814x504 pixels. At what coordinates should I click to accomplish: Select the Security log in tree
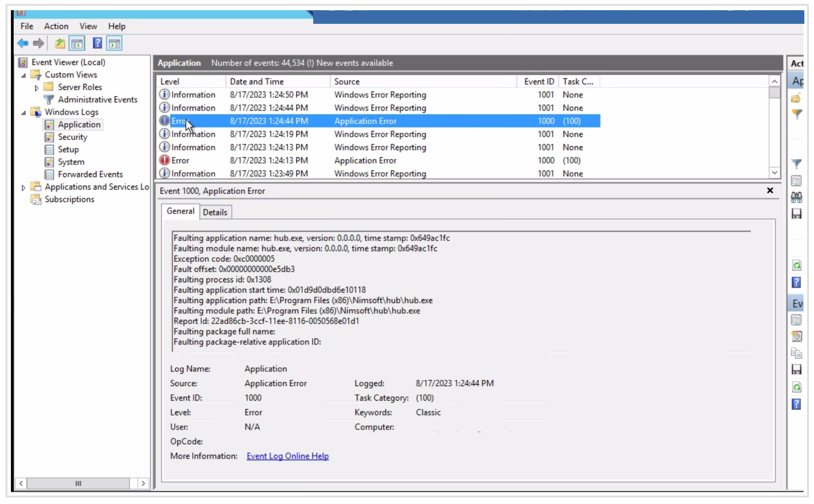tap(72, 137)
